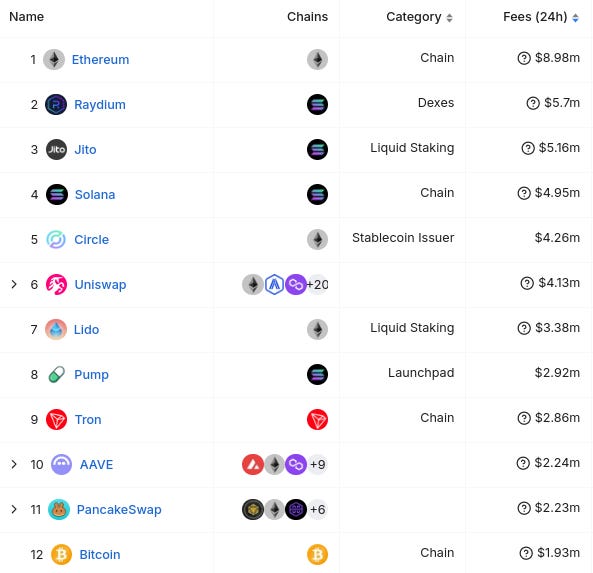Click the help icon beside Jito's $5.16m fees

[x=528, y=148]
